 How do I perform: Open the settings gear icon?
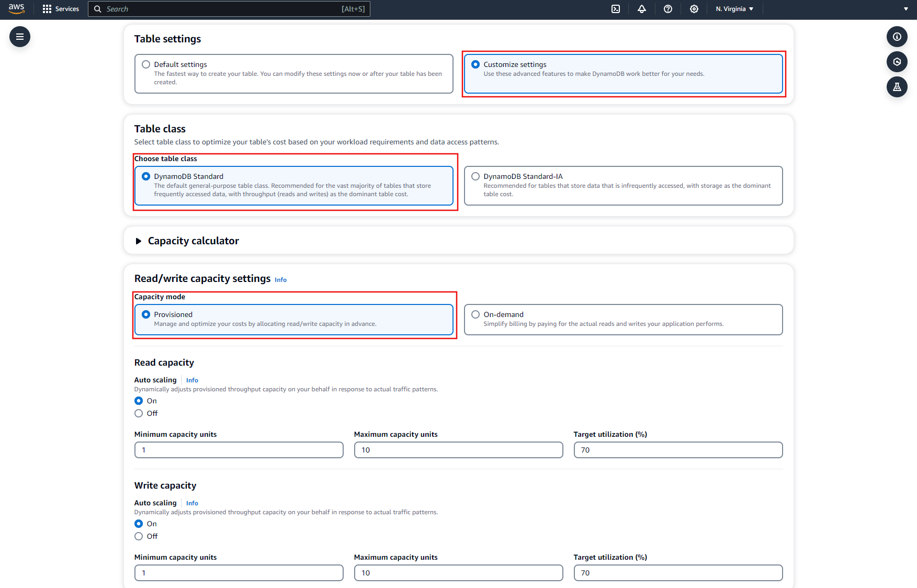(x=694, y=9)
